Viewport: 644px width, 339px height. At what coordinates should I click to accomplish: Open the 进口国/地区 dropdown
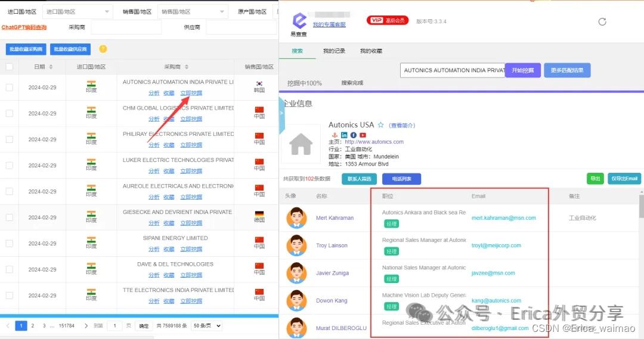coord(78,11)
